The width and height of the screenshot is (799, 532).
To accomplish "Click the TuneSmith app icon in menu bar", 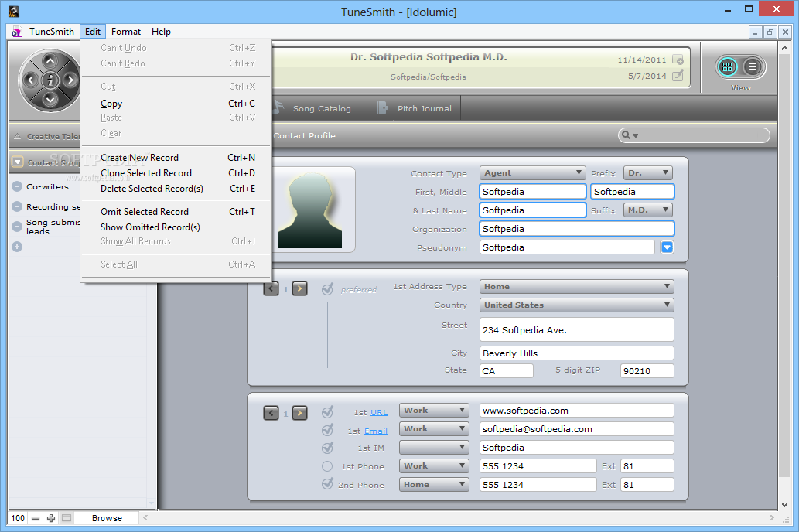I will [17, 32].
